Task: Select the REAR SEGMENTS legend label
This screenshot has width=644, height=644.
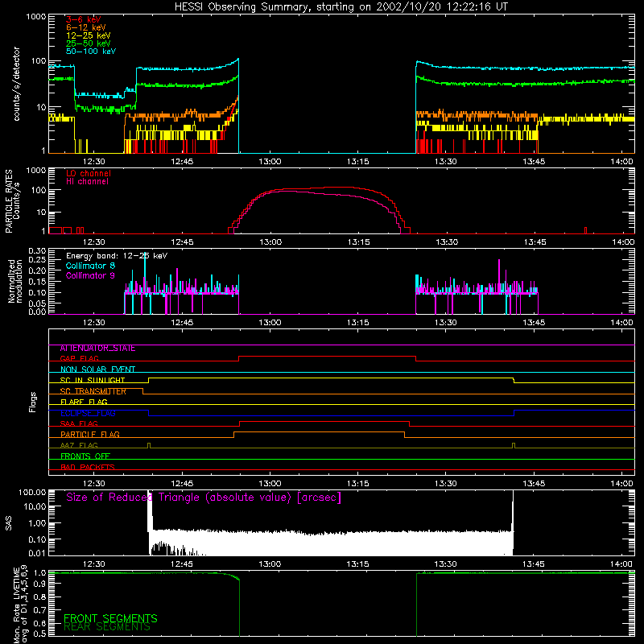Action: coord(107,627)
